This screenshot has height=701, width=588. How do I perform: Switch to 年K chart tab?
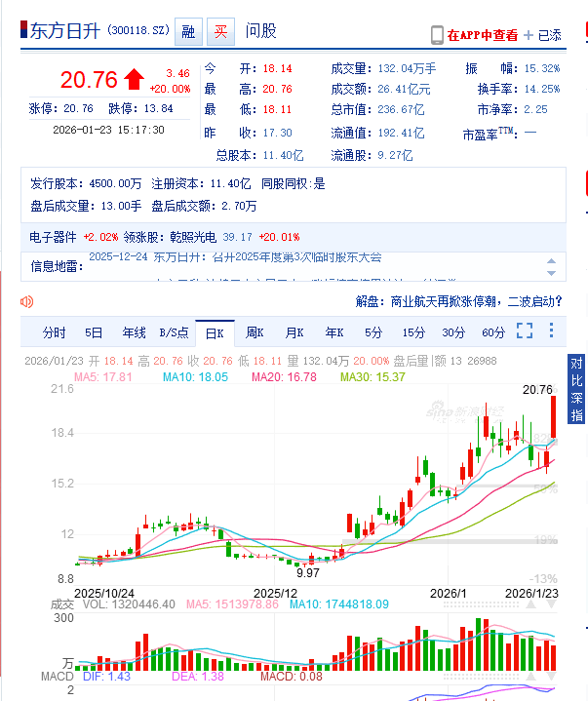tap(334, 332)
